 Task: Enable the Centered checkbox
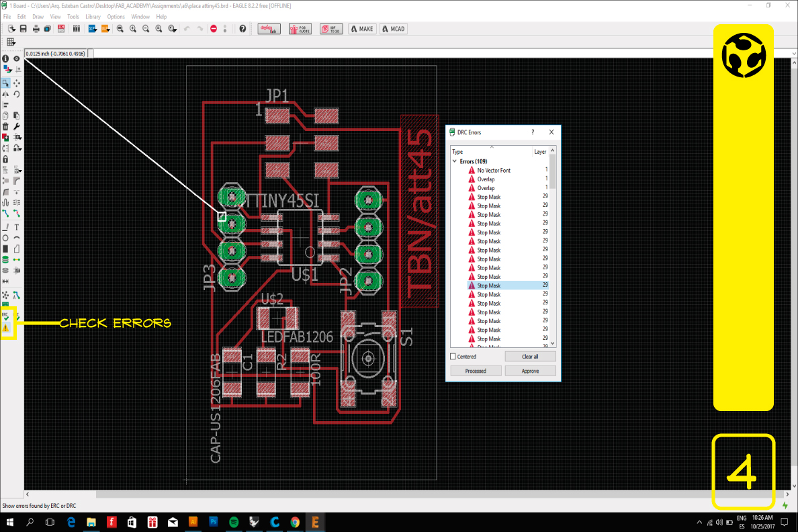click(453, 357)
